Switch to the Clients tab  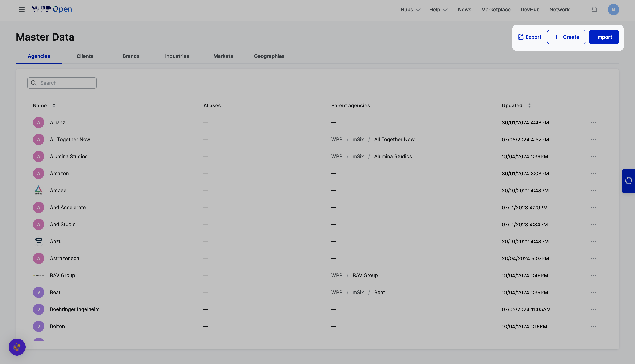point(85,56)
